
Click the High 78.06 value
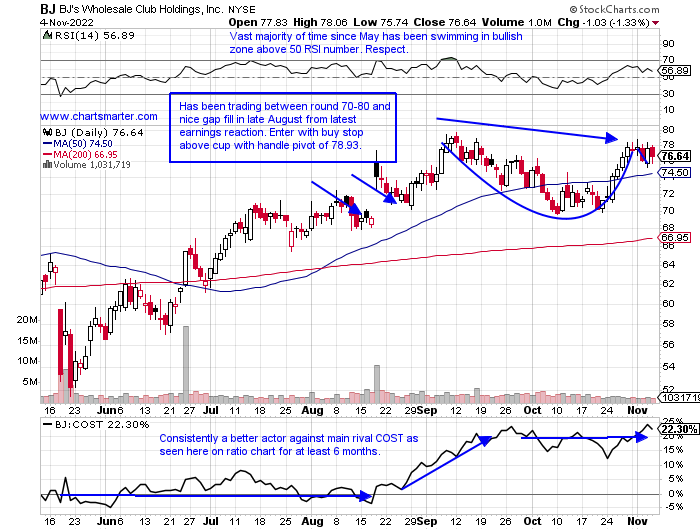point(321,22)
